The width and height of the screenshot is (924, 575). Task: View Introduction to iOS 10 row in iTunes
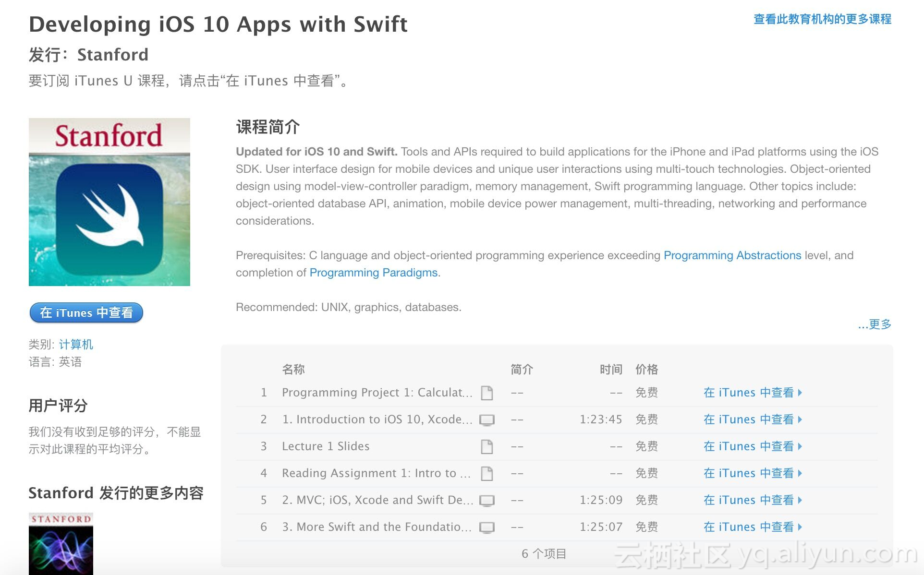(753, 419)
